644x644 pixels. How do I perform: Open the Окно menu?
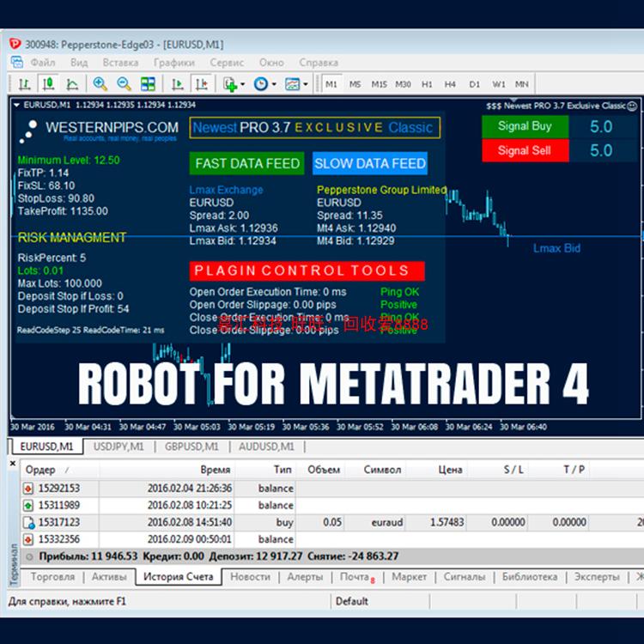click(271, 63)
